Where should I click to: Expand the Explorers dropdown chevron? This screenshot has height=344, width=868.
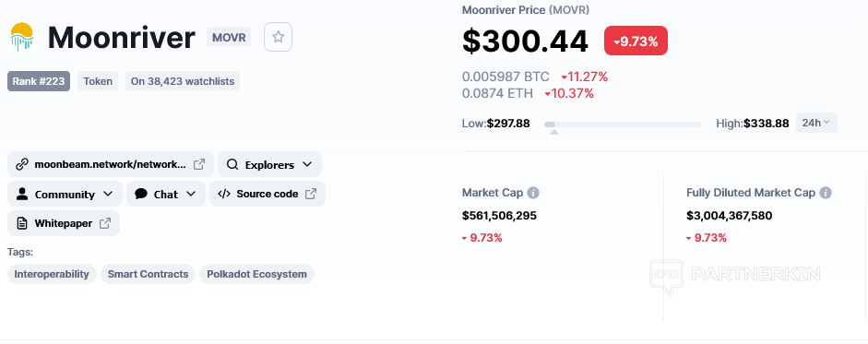tap(307, 164)
